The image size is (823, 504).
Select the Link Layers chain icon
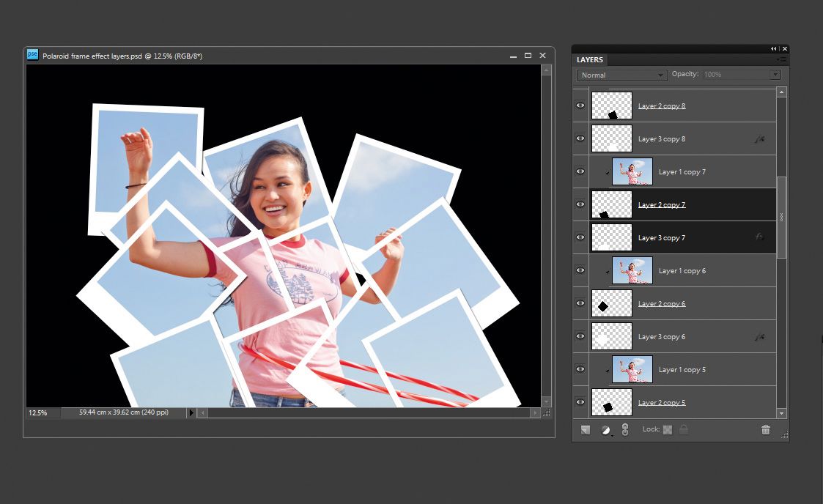click(x=625, y=429)
